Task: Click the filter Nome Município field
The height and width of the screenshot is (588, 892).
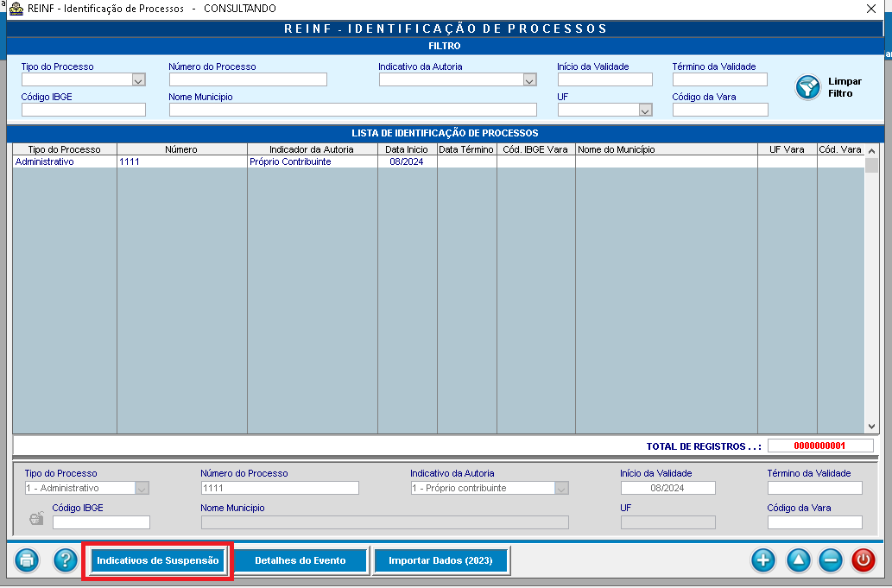Action: pos(352,110)
